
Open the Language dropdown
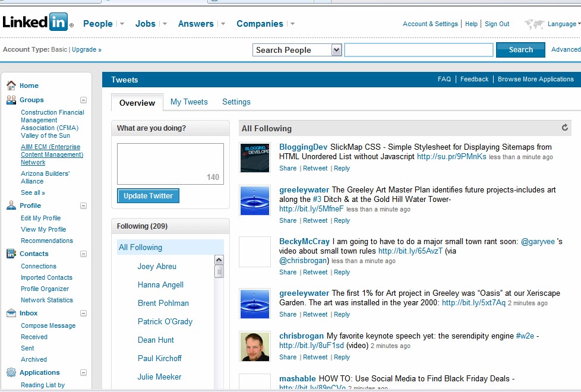click(x=564, y=24)
